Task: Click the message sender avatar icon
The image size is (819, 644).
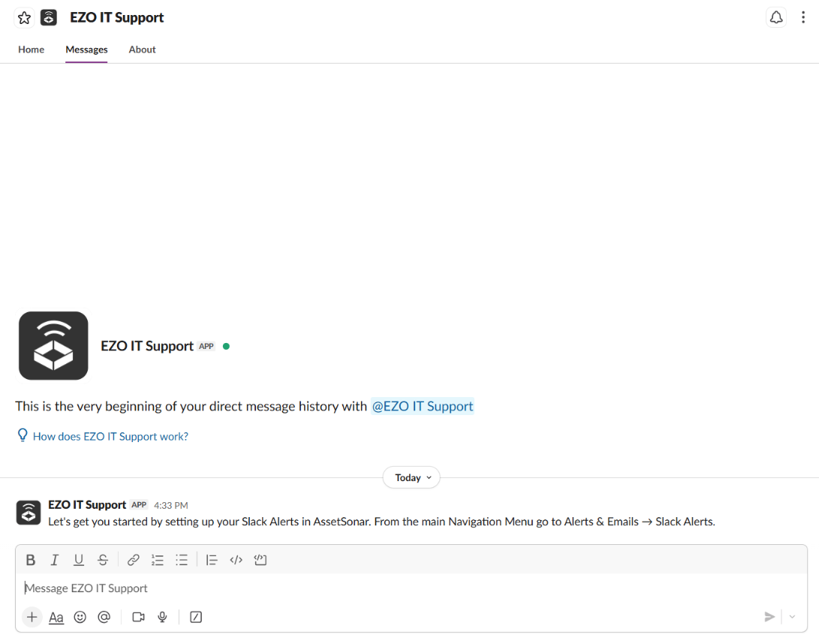Action: pos(29,513)
